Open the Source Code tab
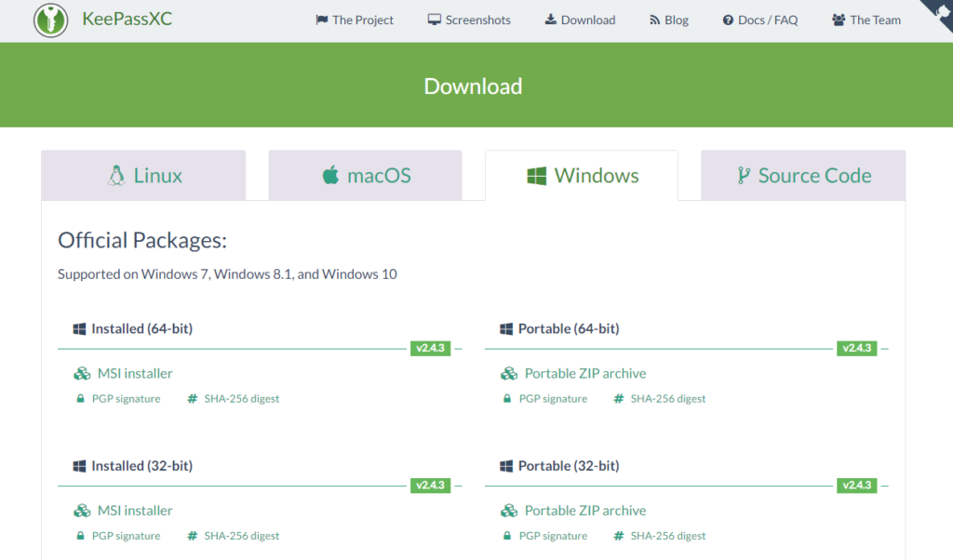 click(803, 176)
